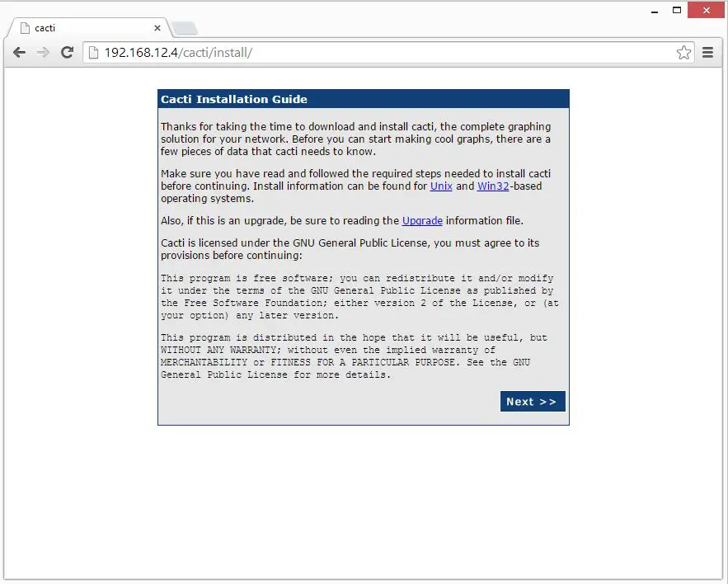
Task: Open the Chrome hamburger menu
Action: point(707,53)
